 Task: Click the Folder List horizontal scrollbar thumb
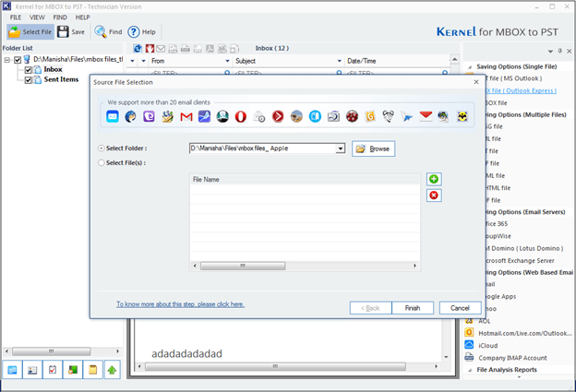51,351
